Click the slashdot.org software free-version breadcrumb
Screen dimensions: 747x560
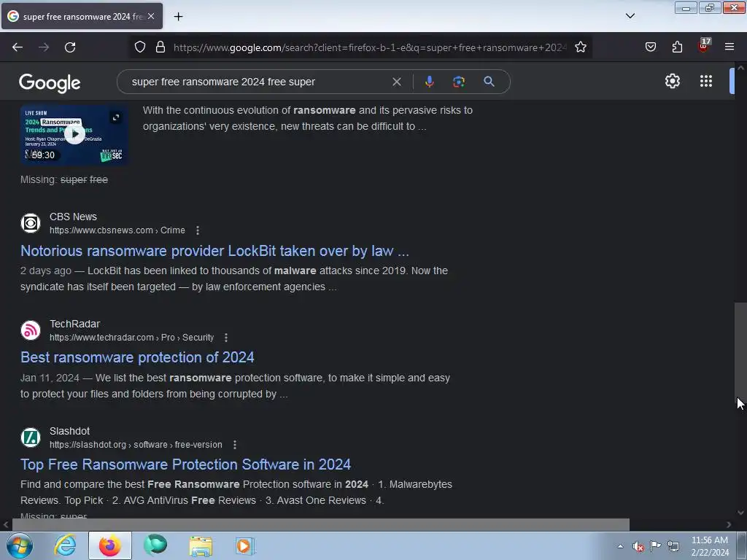click(x=136, y=445)
